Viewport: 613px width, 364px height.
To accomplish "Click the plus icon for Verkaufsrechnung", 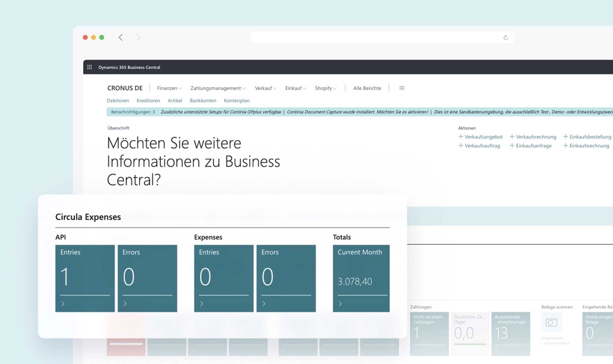I will coord(512,137).
